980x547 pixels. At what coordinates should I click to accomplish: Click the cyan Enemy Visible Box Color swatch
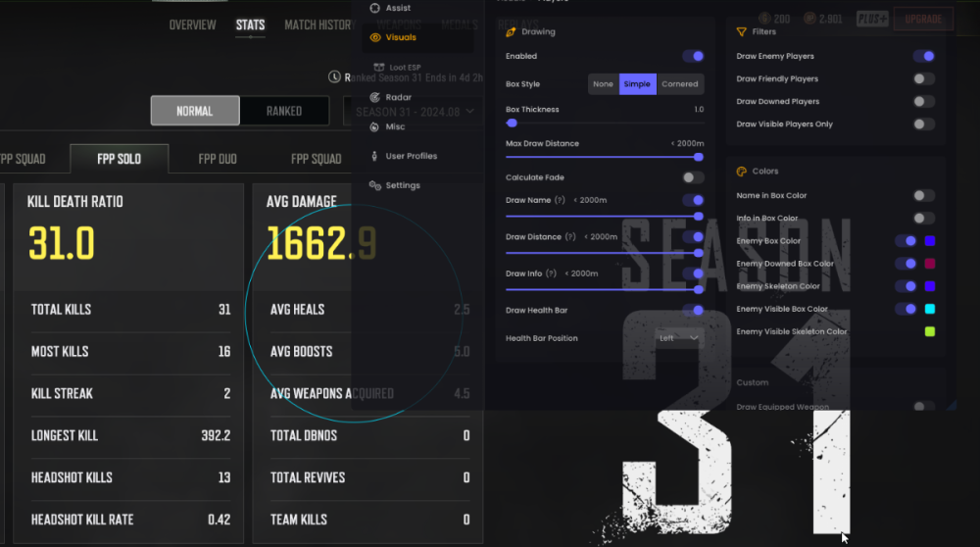point(929,309)
